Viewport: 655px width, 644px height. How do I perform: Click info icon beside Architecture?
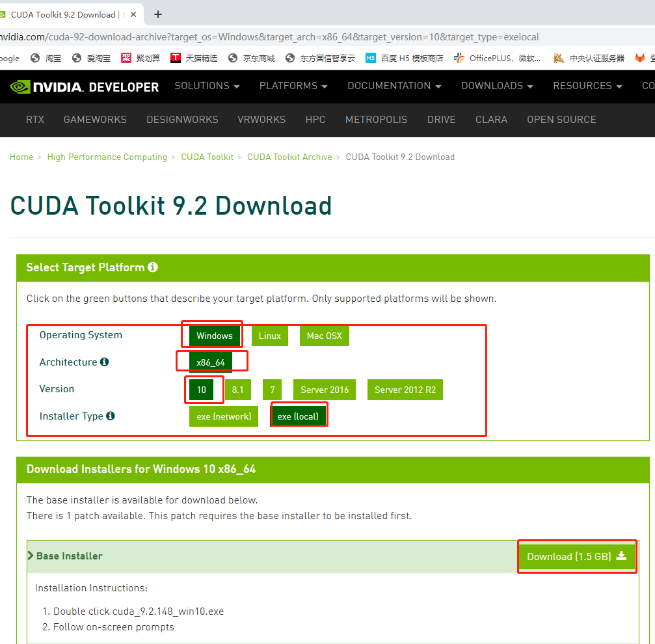[105, 362]
